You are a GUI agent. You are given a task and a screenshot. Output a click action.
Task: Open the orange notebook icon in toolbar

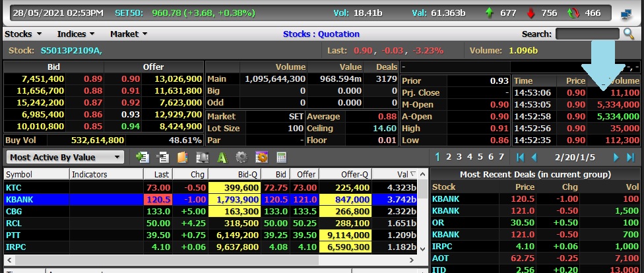[x=182, y=157]
